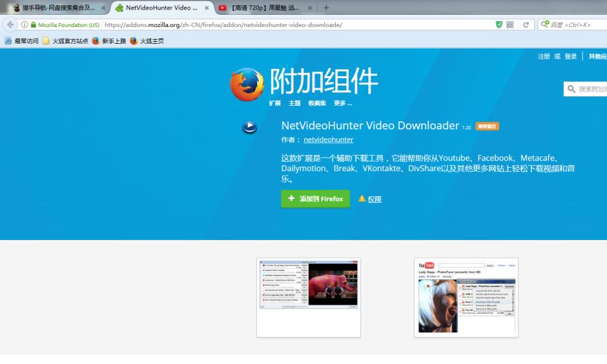Click the add-on search magnifier icon
607x364 pixels.
571,89
